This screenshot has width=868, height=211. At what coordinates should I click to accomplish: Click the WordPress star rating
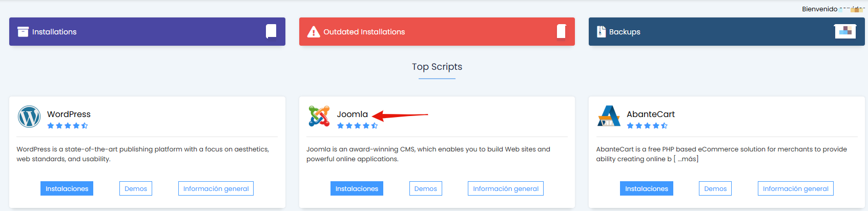tap(68, 126)
